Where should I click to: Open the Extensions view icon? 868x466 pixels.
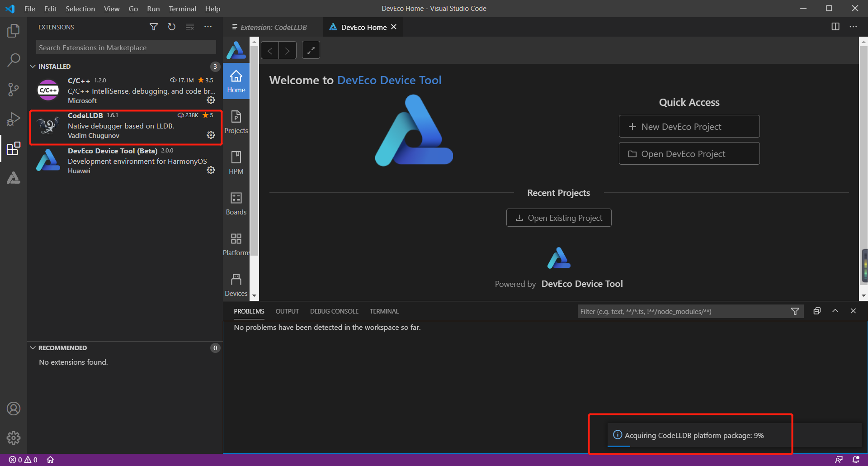coord(14,148)
